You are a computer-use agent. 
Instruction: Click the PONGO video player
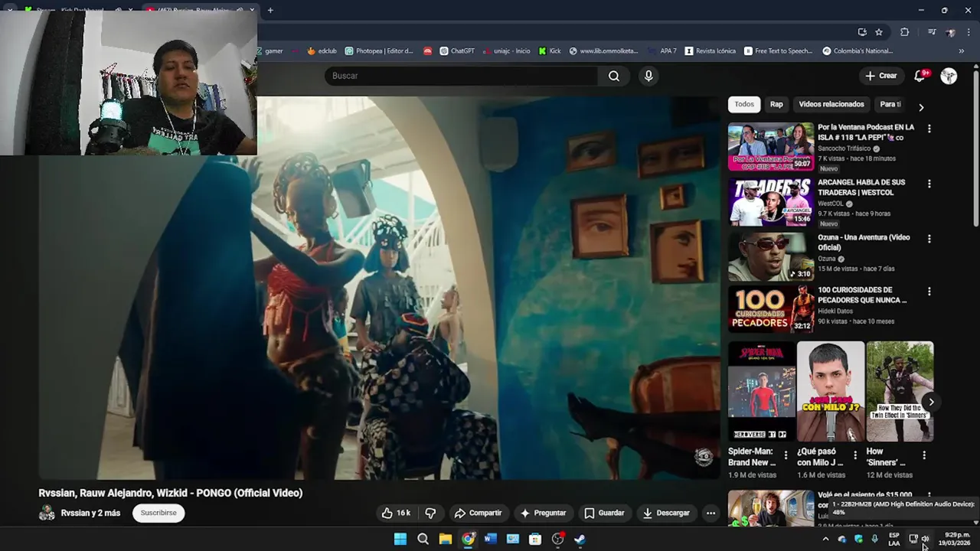[x=379, y=289]
